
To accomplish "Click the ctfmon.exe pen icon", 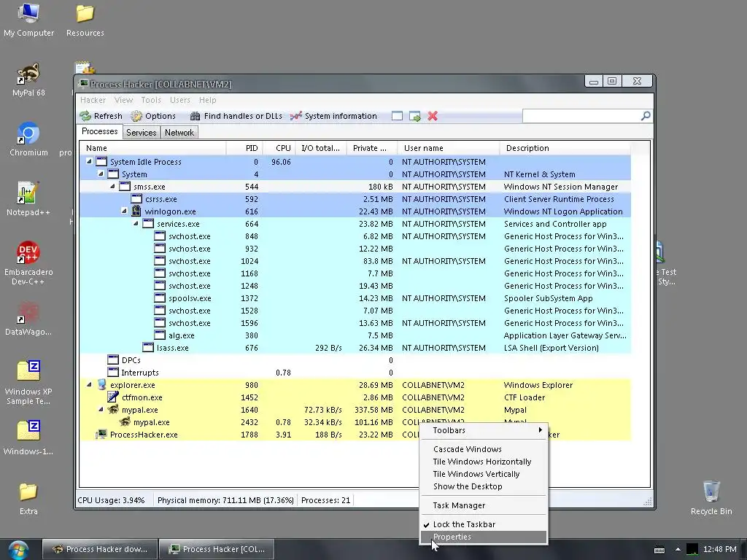I will [x=113, y=397].
